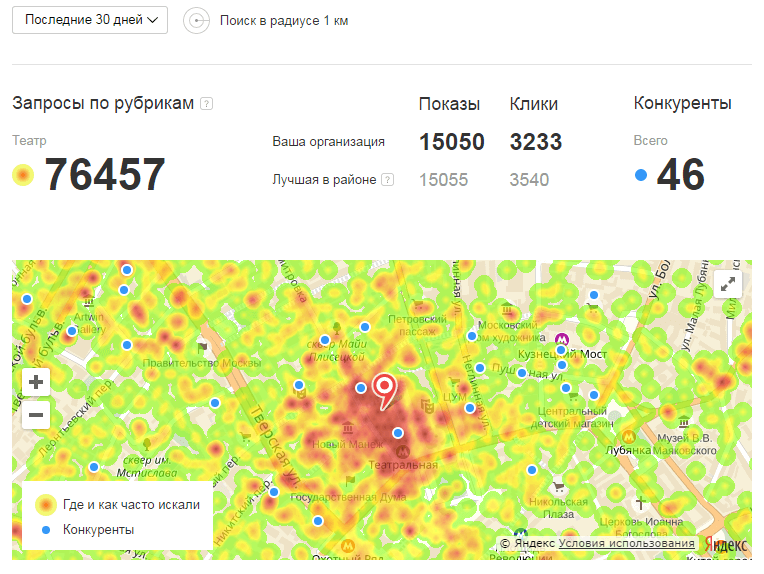Click the radius search target icon
The width and height of the screenshot is (764, 574).
pyautogui.click(x=197, y=21)
